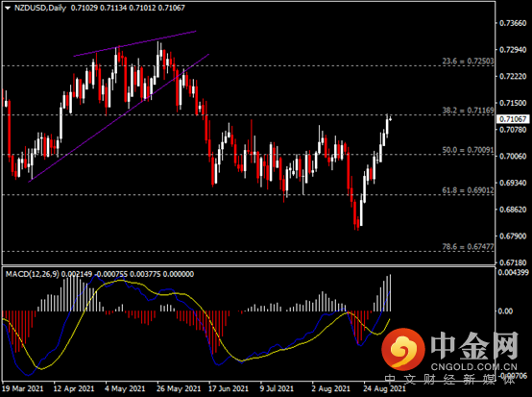Click the 0.73660 price scale label
Screen dimensions: 532x397
pos(513,23)
